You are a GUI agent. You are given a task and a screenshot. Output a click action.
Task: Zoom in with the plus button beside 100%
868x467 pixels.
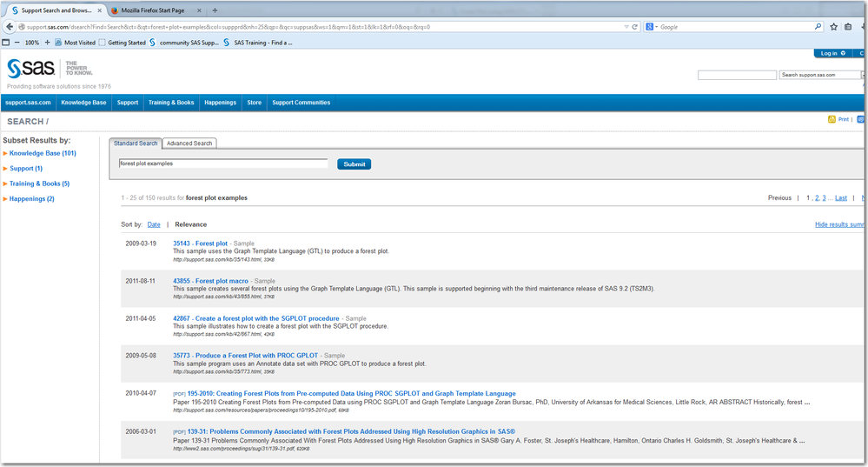click(47, 42)
